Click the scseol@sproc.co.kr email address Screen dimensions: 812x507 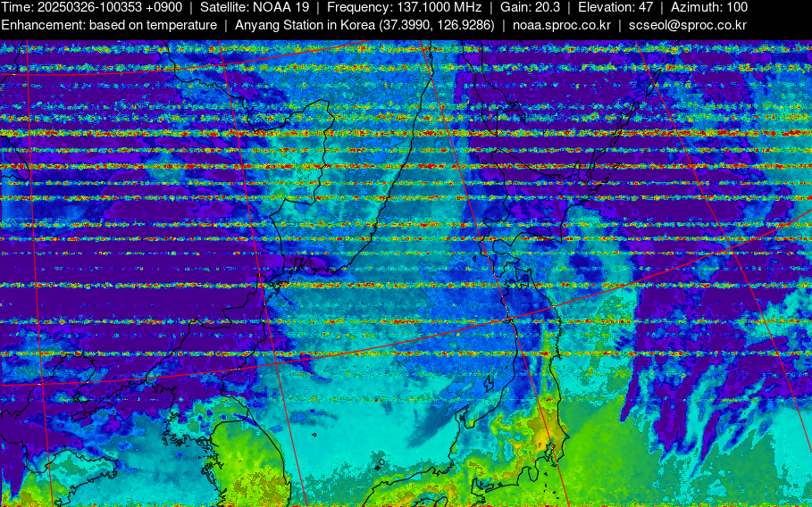[x=687, y=25]
